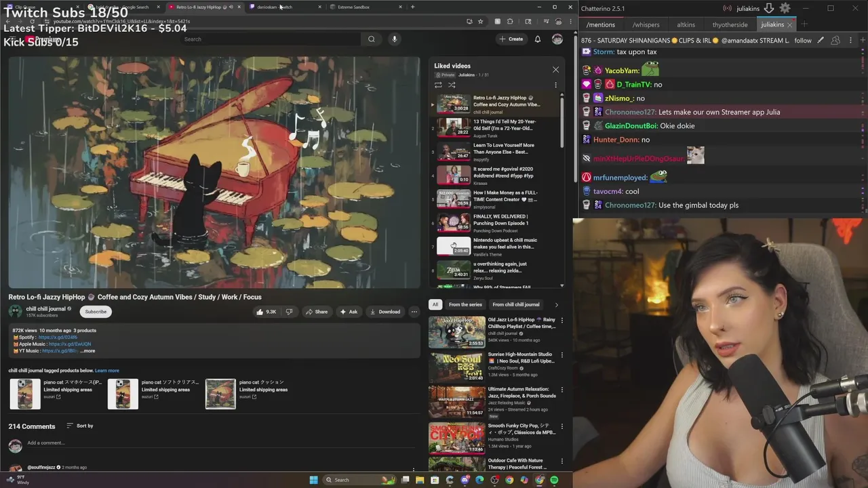Image resolution: width=868 pixels, height=488 pixels.
Task: Open the video's more actions menu
Action: tap(414, 312)
